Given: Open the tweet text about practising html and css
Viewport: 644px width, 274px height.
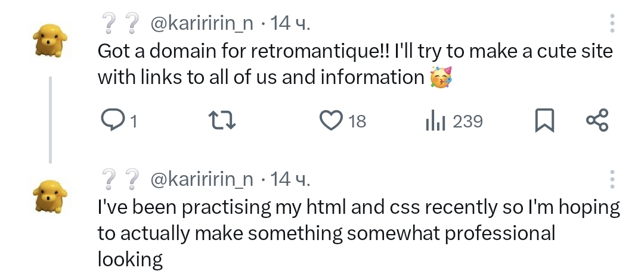Looking at the screenshot, I should coord(358,233).
